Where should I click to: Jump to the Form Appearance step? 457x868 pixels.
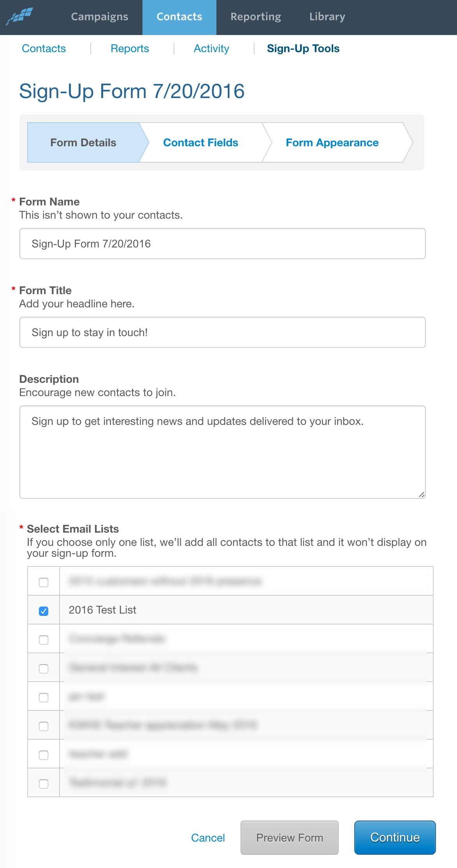click(x=332, y=143)
